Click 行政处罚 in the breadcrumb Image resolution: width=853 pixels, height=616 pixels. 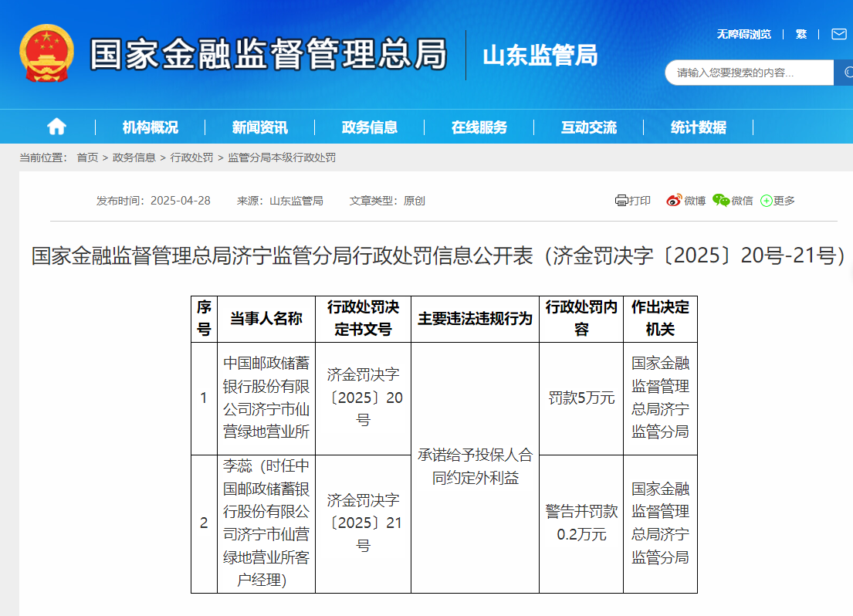coord(191,157)
